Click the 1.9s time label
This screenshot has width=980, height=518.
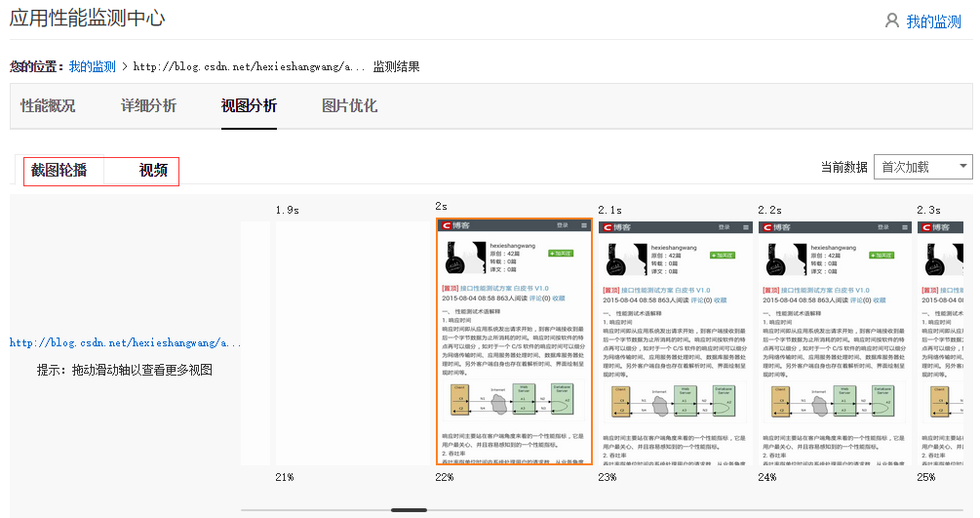coord(288,210)
